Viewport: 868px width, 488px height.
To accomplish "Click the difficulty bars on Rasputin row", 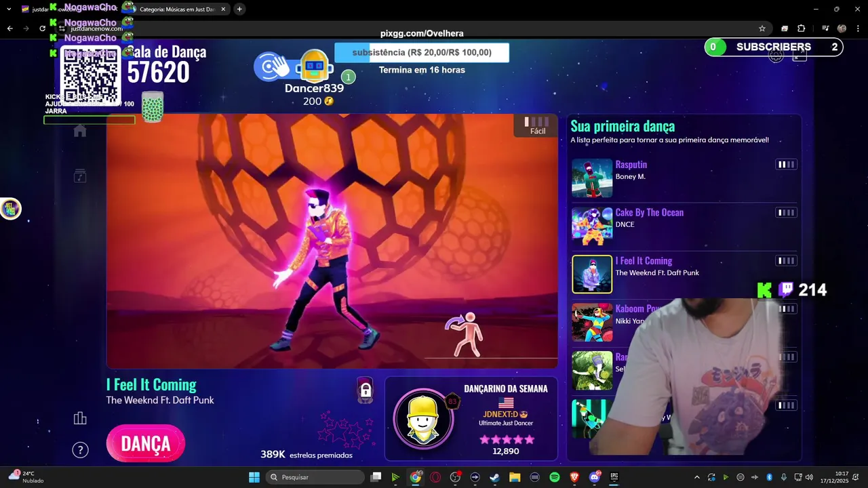I will pos(786,165).
